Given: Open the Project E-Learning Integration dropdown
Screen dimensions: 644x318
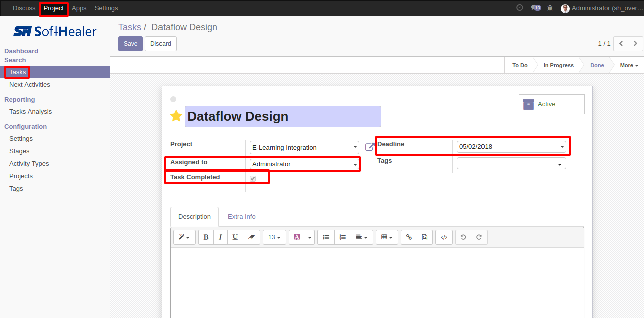Looking at the screenshot, I should click(x=304, y=147).
